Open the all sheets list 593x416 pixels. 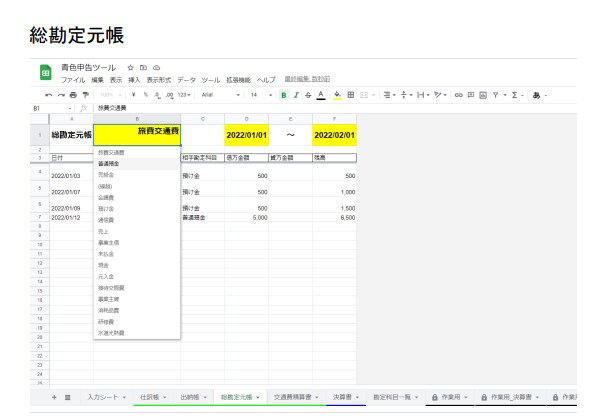click(67, 397)
